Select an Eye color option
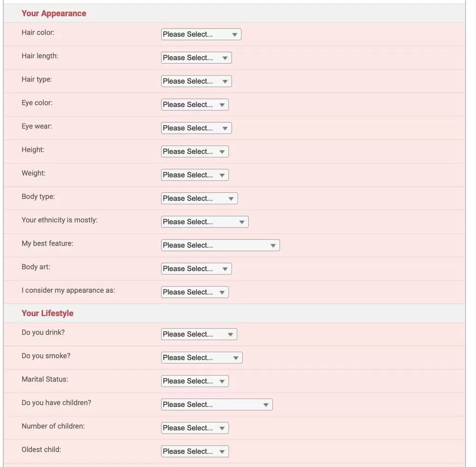This screenshot has height=467, width=476. click(195, 105)
